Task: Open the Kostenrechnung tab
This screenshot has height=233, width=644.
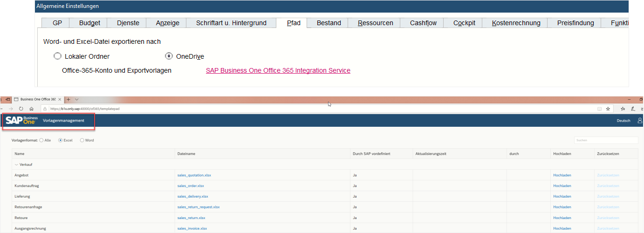Action: (x=516, y=23)
